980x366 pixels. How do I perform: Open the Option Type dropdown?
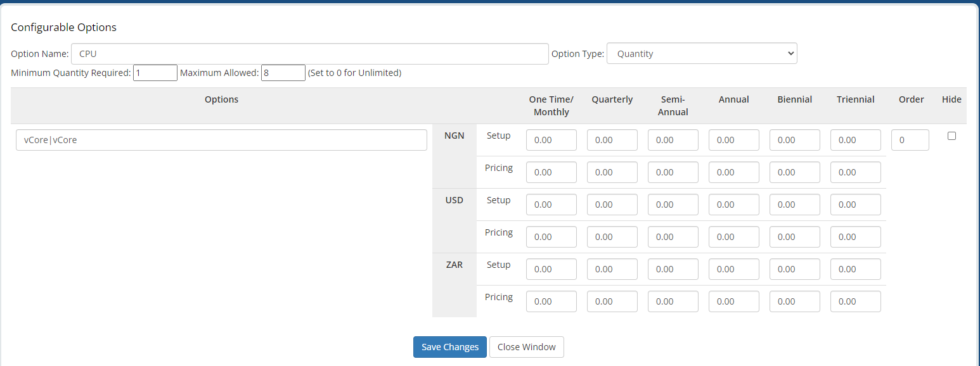coord(701,54)
